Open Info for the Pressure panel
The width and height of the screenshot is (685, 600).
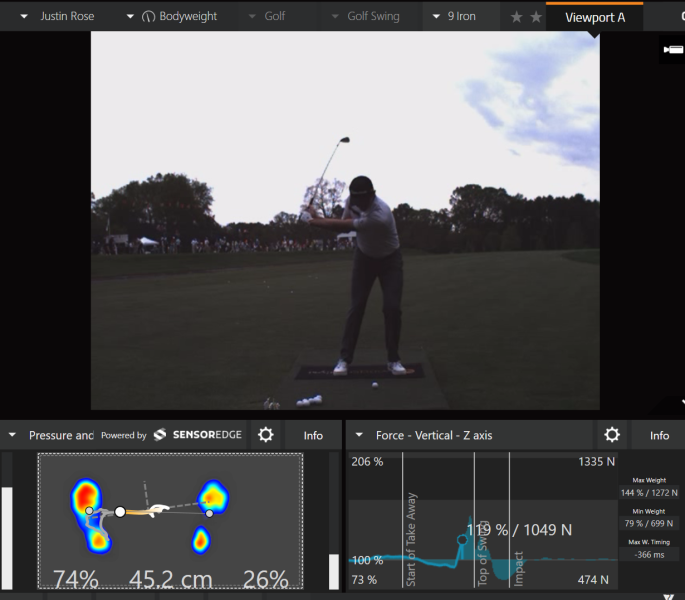(x=313, y=435)
